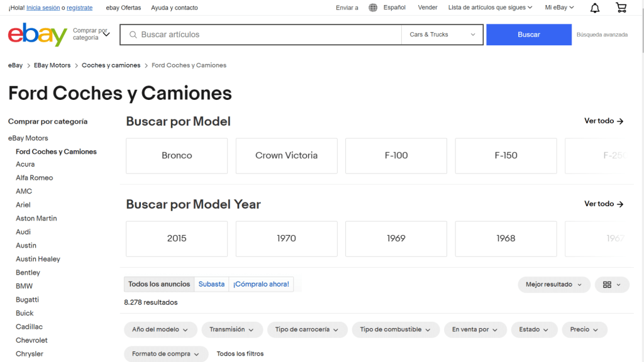The image size is (644, 362).
Task: Click the grid view layout icon
Action: click(x=612, y=285)
